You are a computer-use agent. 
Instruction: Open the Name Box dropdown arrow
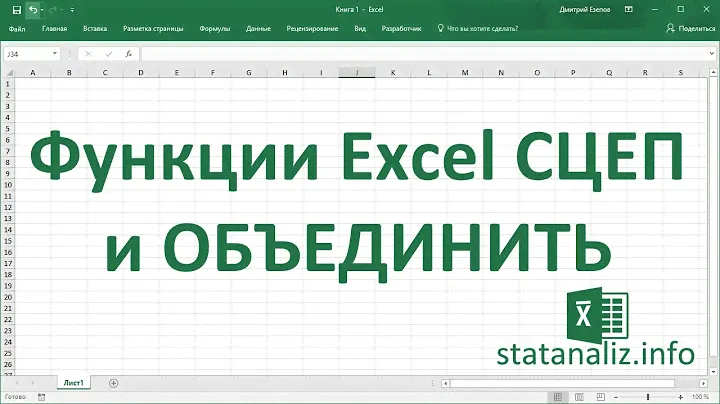(x=54, y=53)
